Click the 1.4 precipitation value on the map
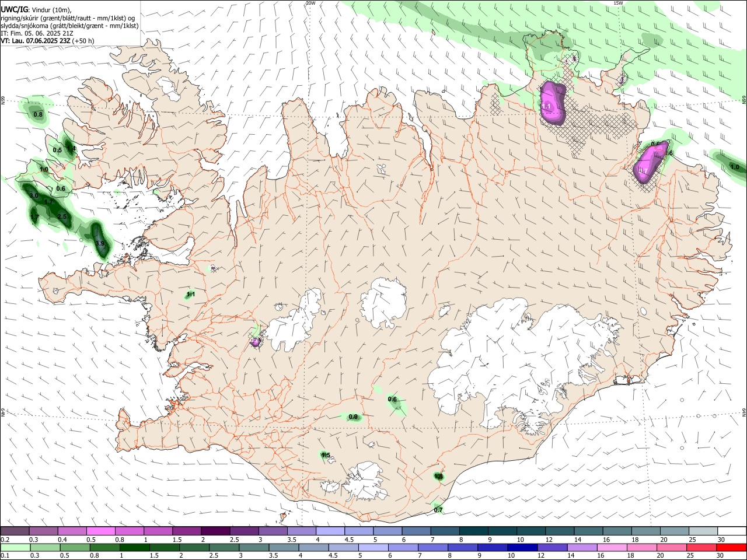The image size is (747, 560). 72,149
